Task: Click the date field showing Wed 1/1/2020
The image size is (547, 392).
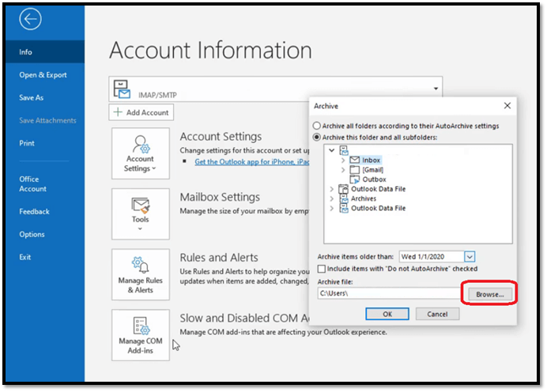Action: point(432,257)
